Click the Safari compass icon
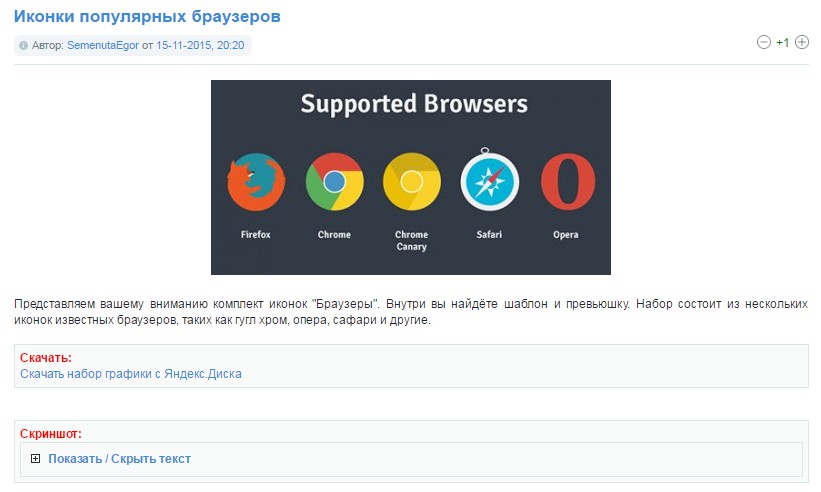The width and height of the screenshot is (821, 492). click(489, 182)
